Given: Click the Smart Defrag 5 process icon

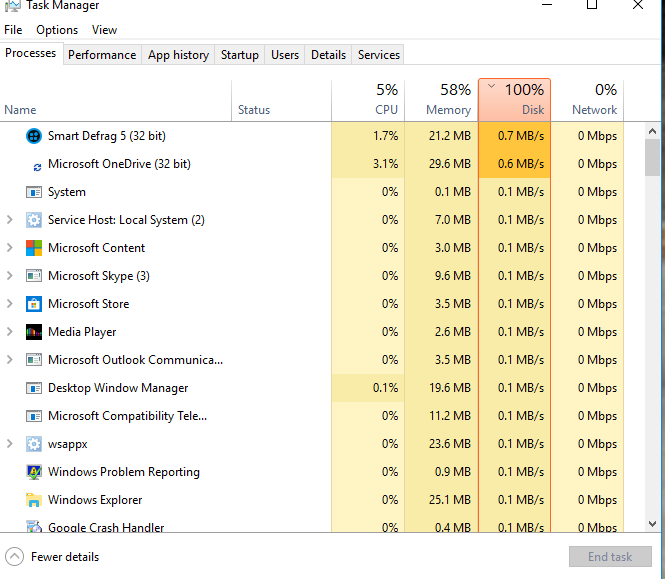Looking at the screenshot, I should [x=34, y=136].
